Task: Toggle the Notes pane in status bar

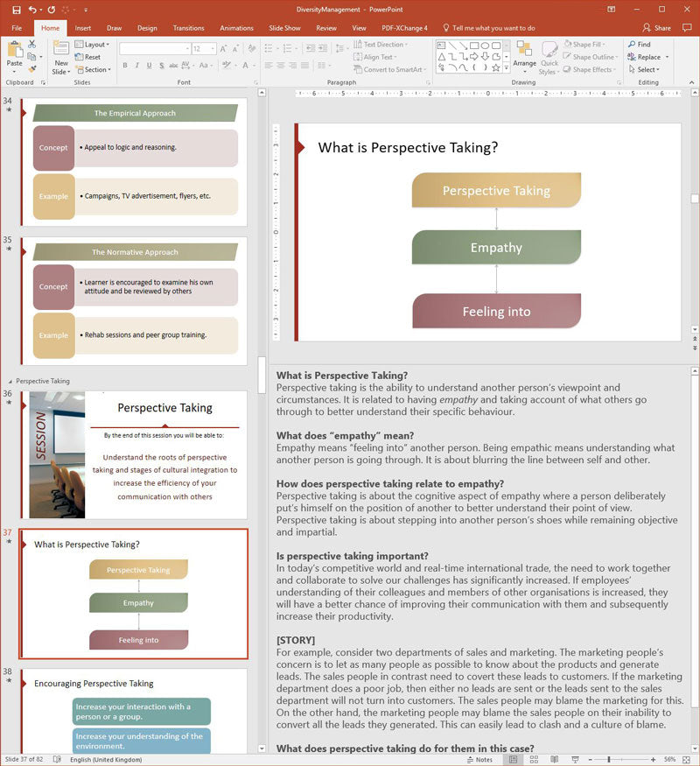Action: [479, 760]
